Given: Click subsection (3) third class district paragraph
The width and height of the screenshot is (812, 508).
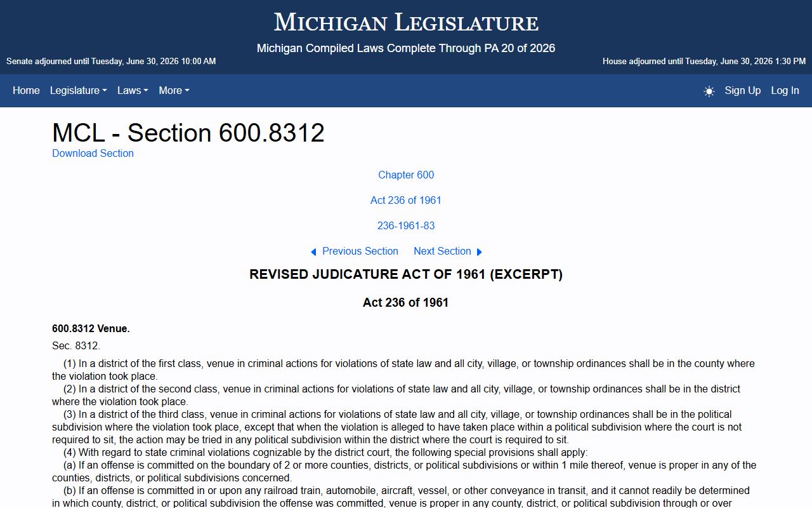Looking at the screenshot, I should click(x=397, y=427).
